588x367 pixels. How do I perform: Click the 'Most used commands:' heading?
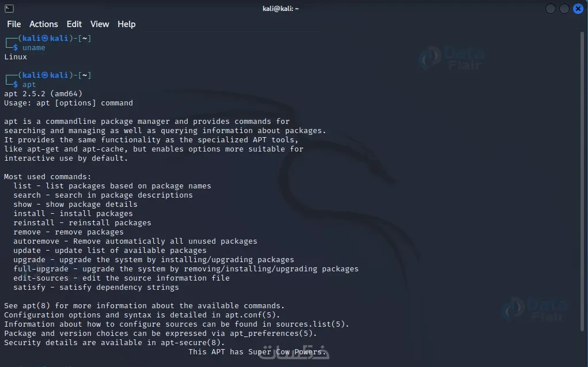(x=48, y=176)
